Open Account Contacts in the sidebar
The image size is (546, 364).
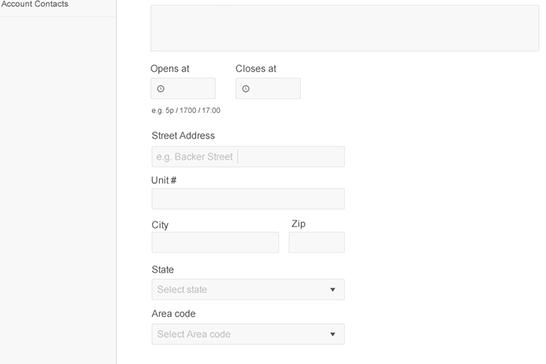[34, 4]
